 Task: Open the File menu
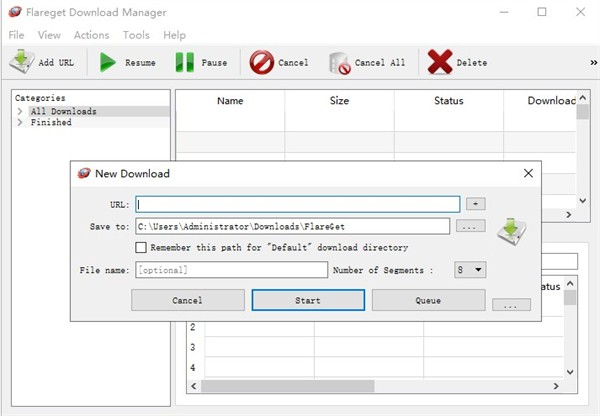point(16,35)
